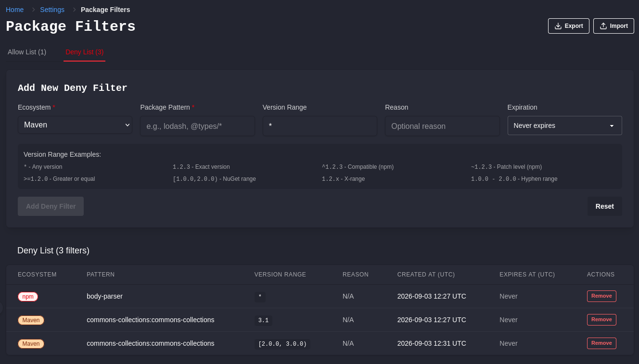Click the Created At (UTC) column header

tap(426, 275)
